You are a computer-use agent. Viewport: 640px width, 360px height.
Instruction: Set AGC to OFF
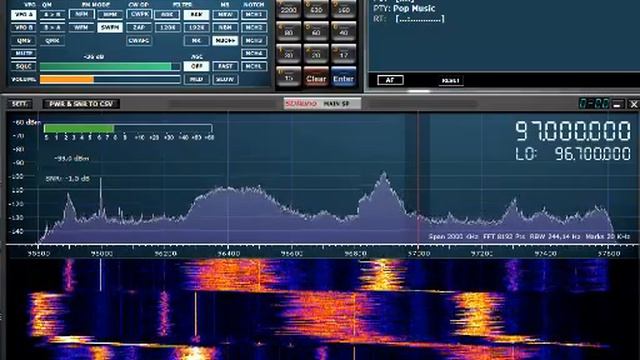click(x=196, y=66)
